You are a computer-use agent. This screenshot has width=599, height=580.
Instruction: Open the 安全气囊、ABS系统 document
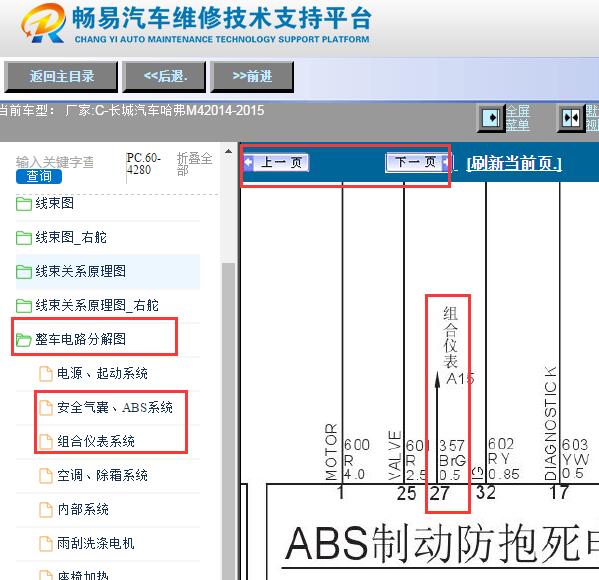coord(115,407)
